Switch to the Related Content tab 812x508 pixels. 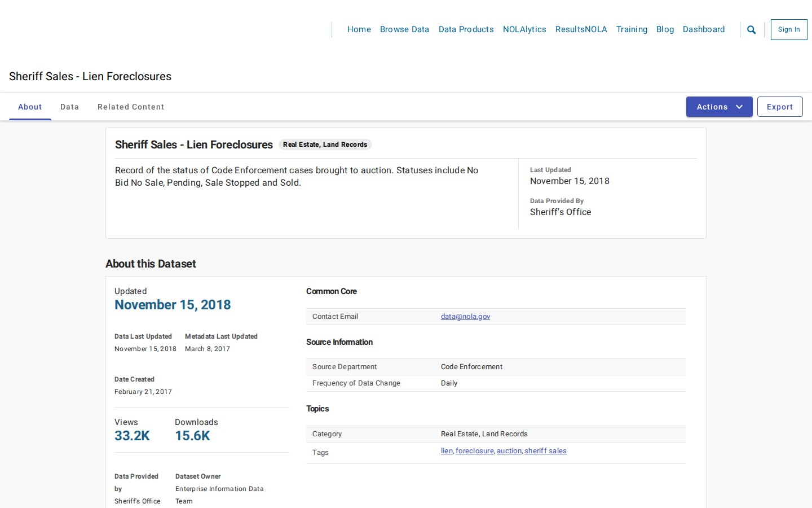coord(131,107)
